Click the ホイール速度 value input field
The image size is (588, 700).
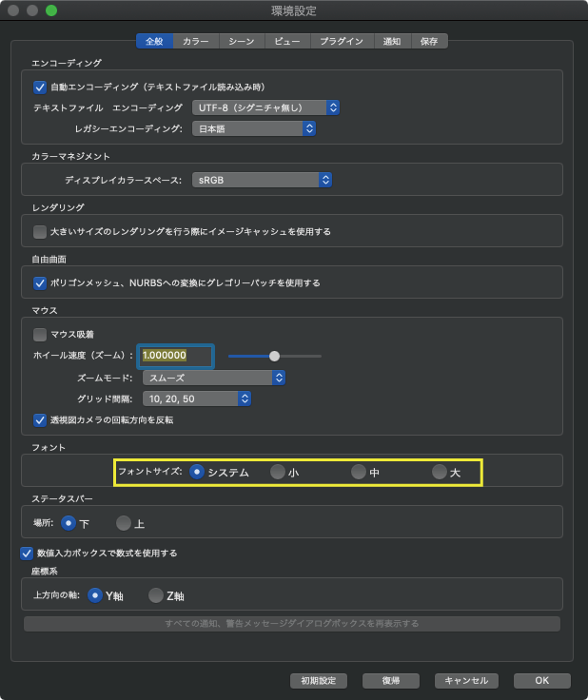(176, 356)
